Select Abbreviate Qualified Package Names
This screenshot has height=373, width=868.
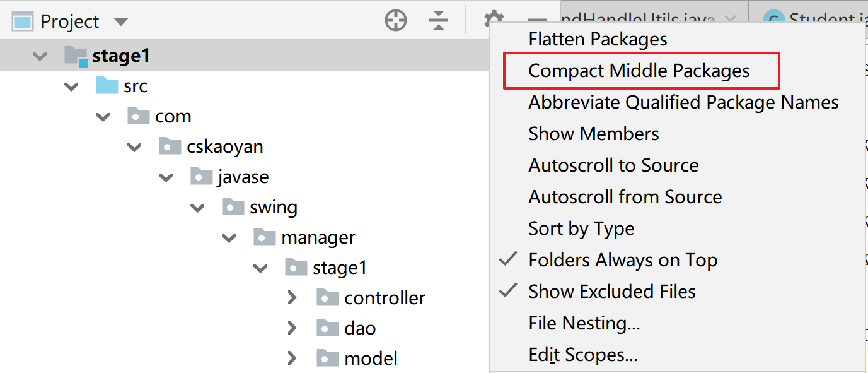[683, 102]
